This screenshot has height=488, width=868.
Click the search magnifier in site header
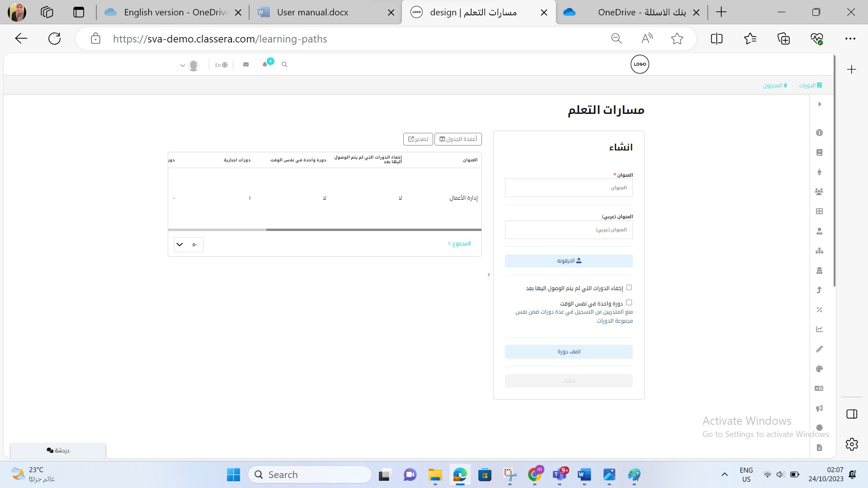click(x=284, y=65)
